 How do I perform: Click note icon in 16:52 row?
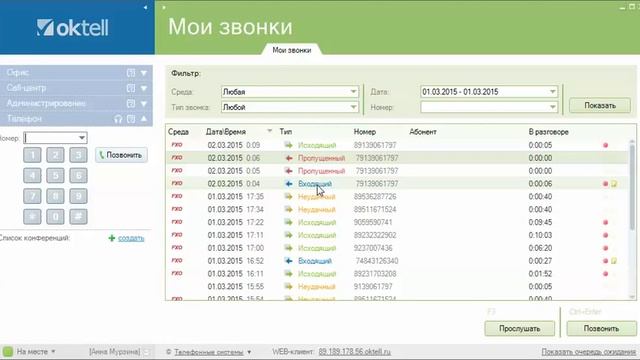coord(614,261)
